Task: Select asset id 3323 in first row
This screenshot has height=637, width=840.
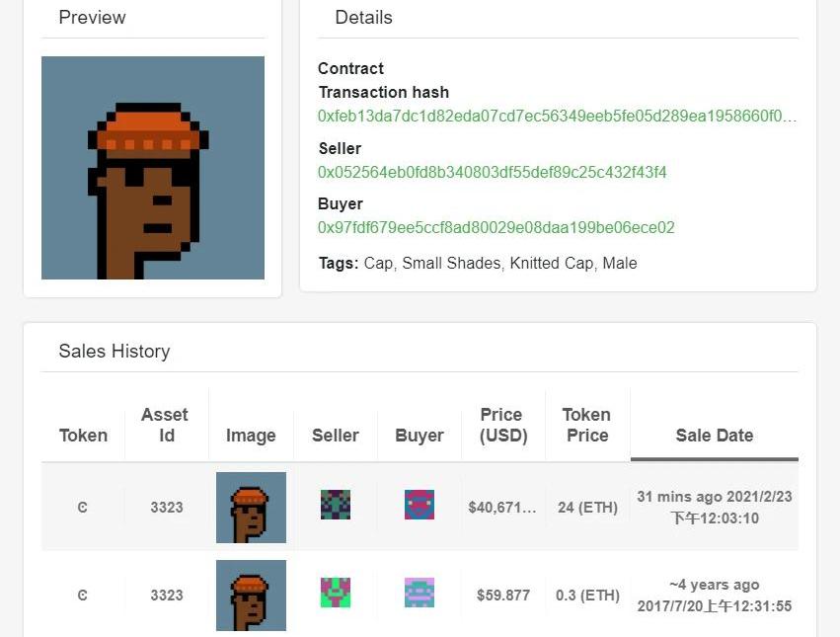Action: pyautogui.click(x=167, y=508)
